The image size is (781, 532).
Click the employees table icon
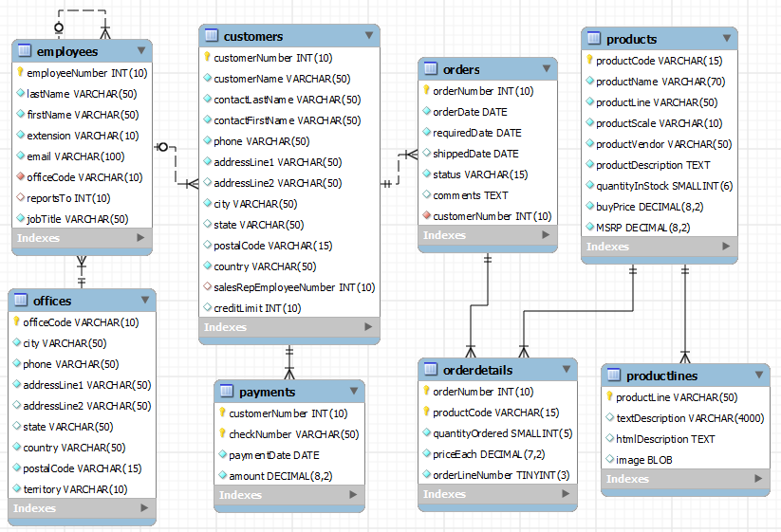tap(24, 51)
